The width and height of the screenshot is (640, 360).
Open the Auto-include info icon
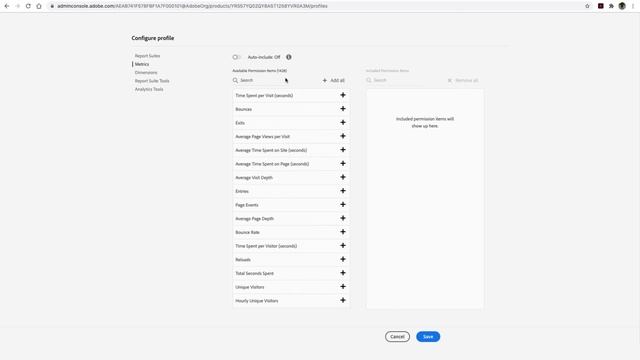pos(289,57)
